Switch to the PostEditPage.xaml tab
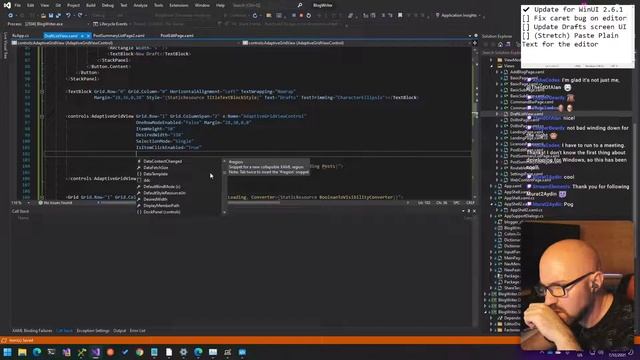Viewport: 640px width, 360px height. coord(177,36)
